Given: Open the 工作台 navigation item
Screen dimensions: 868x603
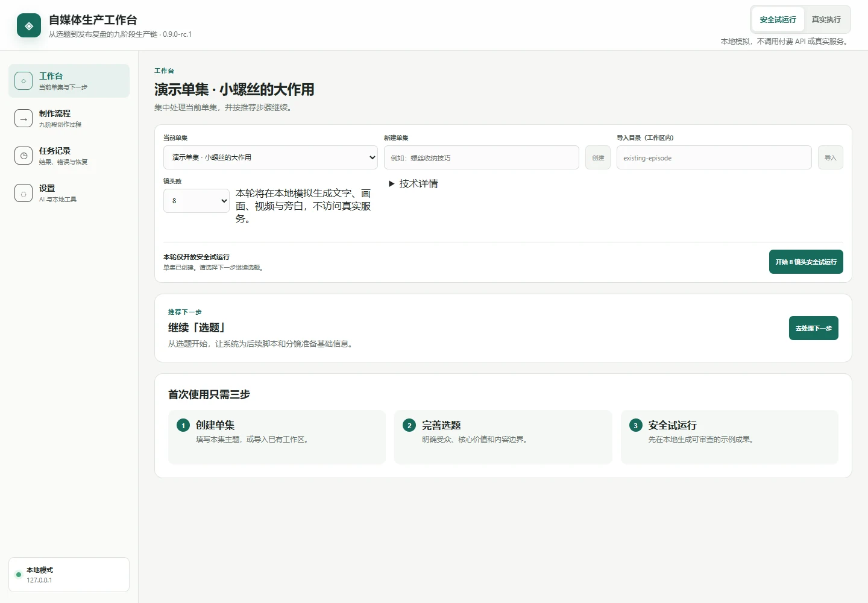Looking at the screenshot, I should pos(69,81).
